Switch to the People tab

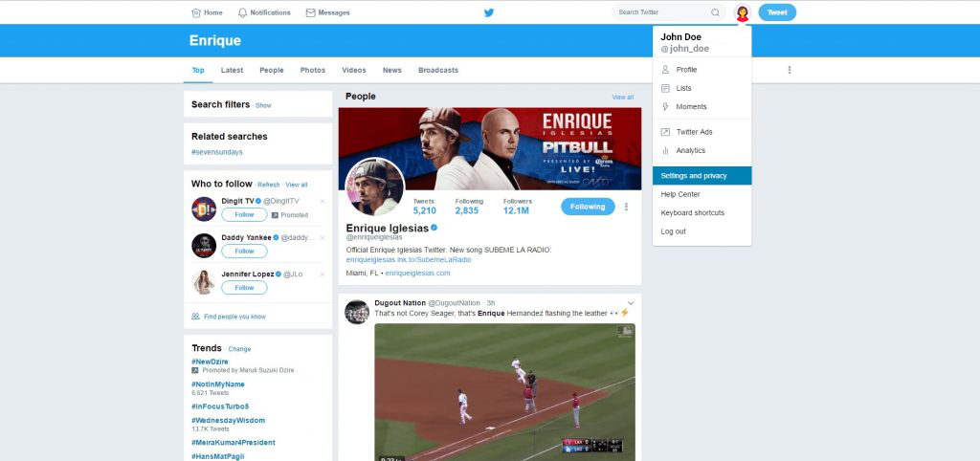point(272,70)
